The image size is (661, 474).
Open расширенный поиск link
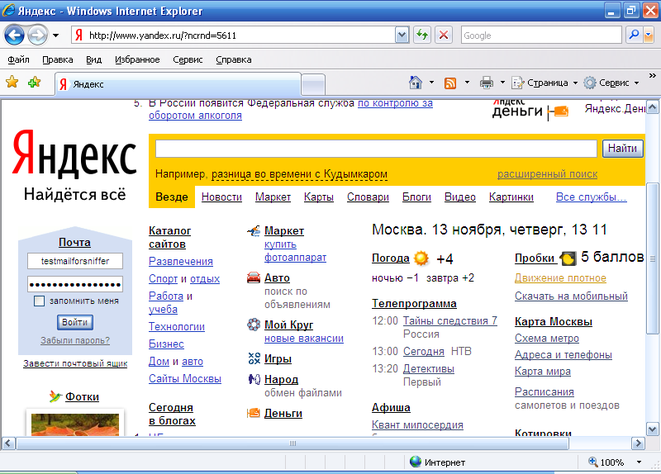(x=547, y=174)
